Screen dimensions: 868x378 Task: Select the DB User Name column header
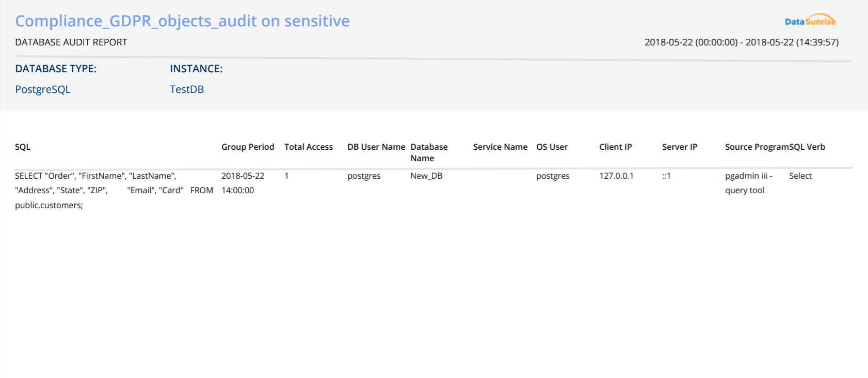pos(376,147)
